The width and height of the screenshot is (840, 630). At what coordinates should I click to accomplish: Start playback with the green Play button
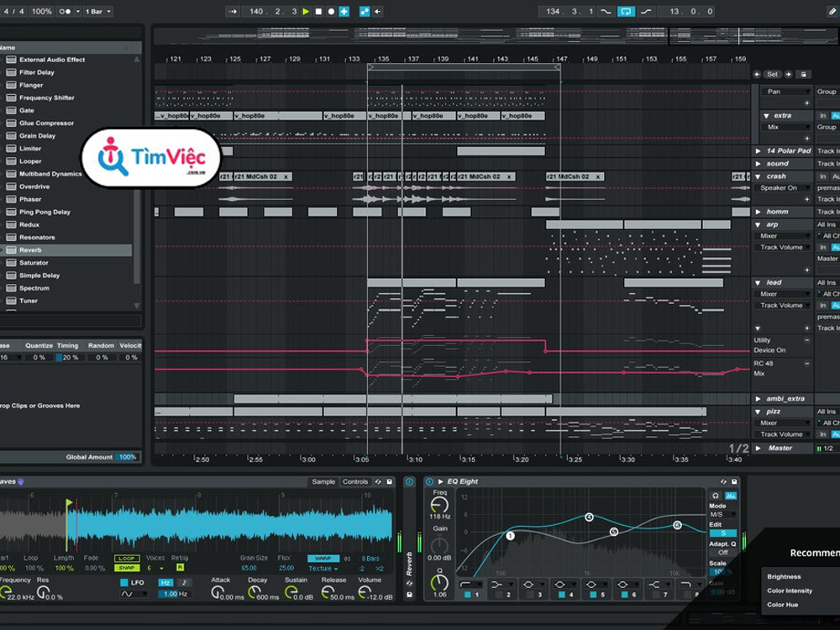[306, 11]
